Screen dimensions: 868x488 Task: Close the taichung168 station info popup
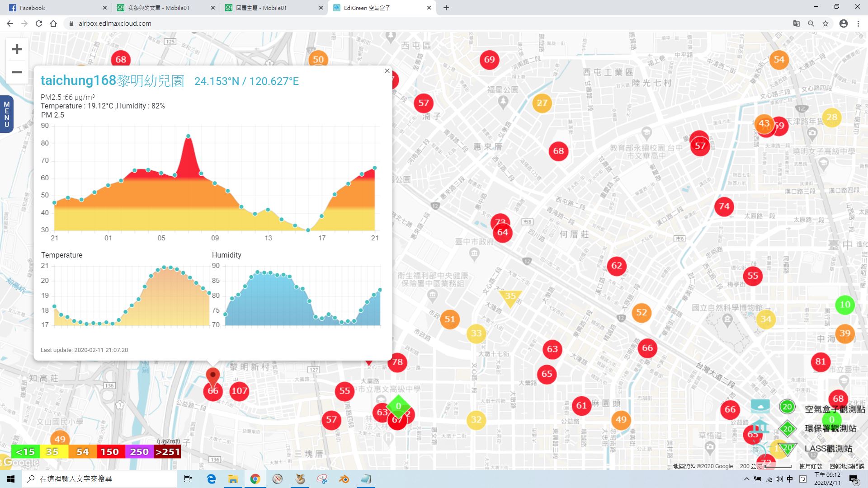pos(387,70)
